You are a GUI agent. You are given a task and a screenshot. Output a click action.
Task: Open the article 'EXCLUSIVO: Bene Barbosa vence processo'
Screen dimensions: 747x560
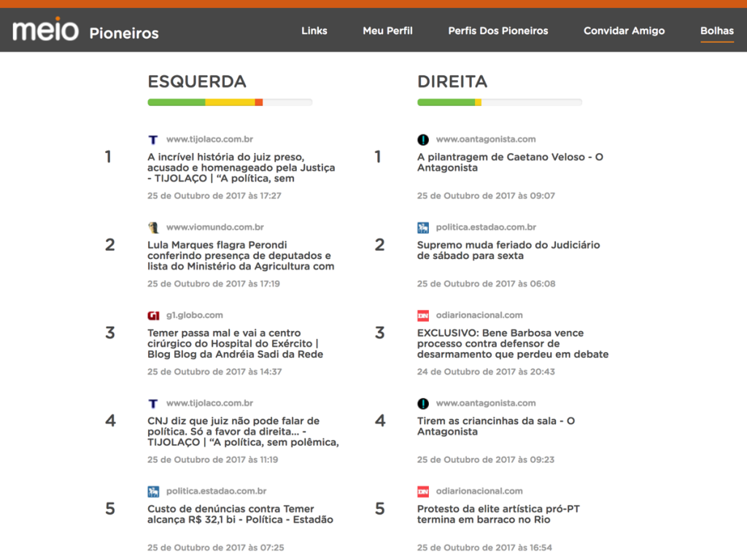click(513, 343)
